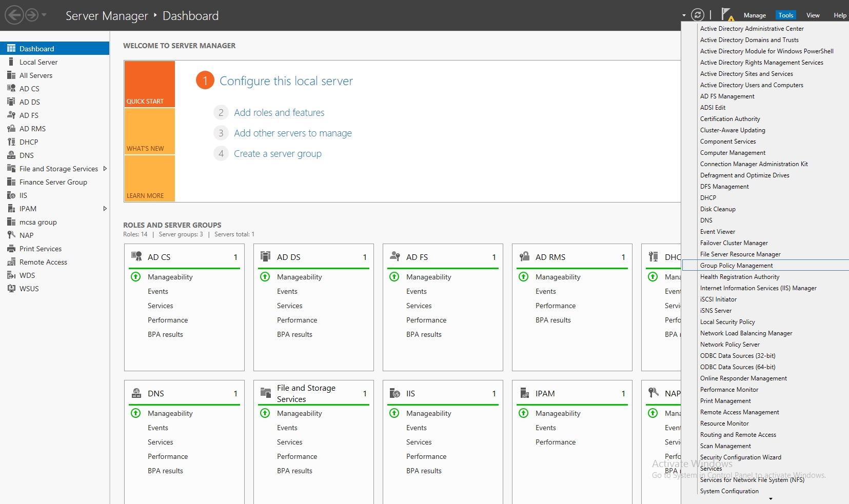Click the IPAM tile icon

pyautogui.click(x=524, y=393)
